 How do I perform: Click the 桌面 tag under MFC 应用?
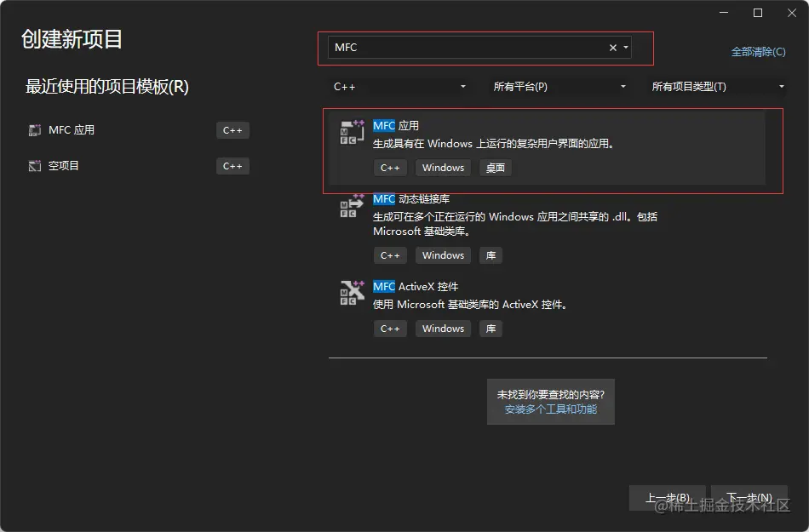click(496, 168)
